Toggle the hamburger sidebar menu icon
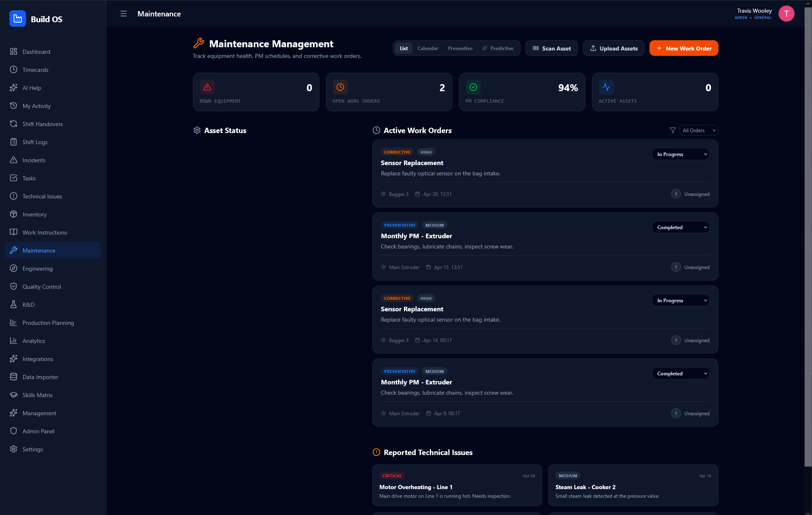The height and width of the screenshot is (515, 812). click(x=124, y=14)
